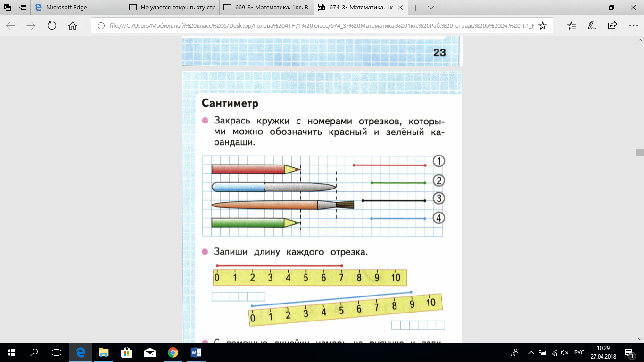
Task: Click the Edge tabs overview icon
Action: [8, 8]
